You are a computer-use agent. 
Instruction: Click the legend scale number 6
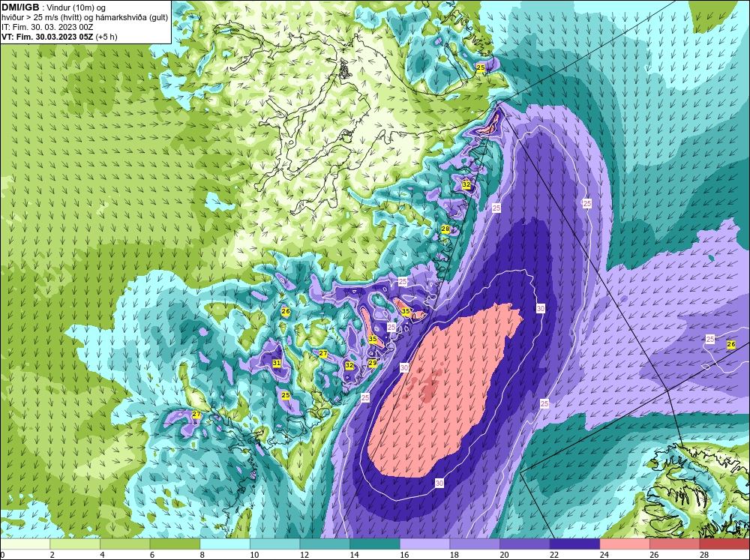point(152,555)
